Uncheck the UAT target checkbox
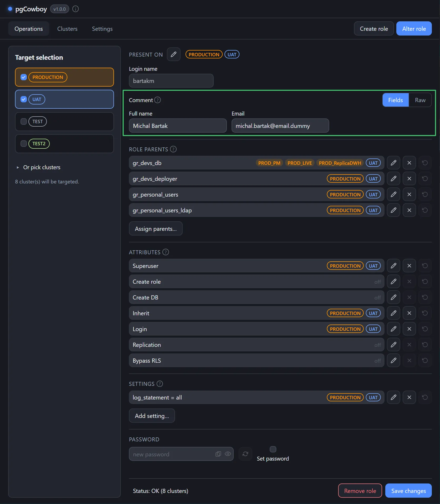The image size is (440, 504). click(x=24, y=99)
